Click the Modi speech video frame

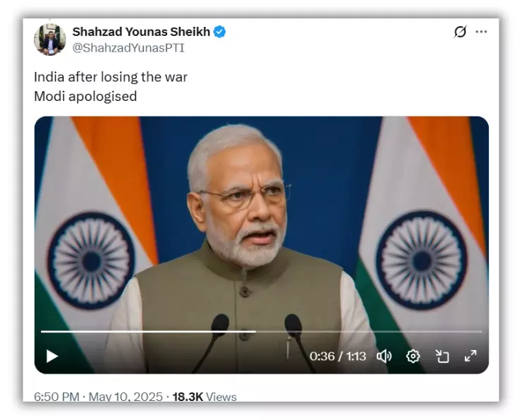coord(261,220)
